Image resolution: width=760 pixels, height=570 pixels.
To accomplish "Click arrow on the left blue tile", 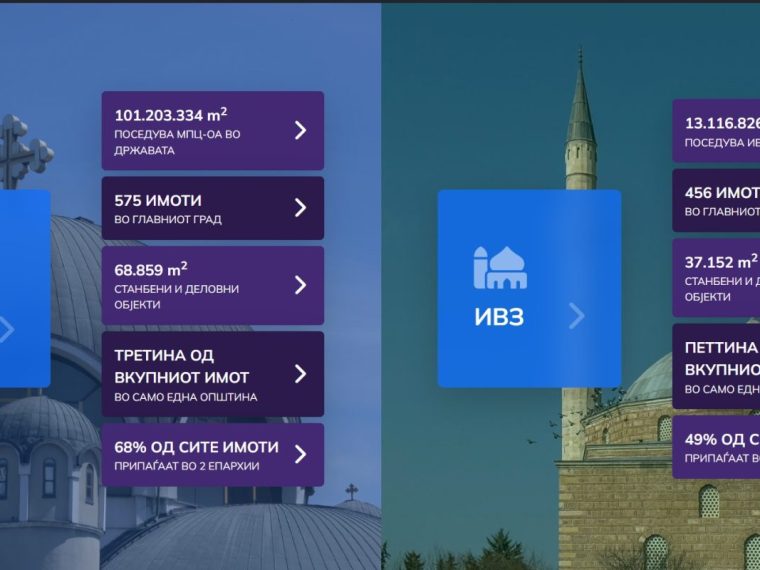I will point(6,330).
